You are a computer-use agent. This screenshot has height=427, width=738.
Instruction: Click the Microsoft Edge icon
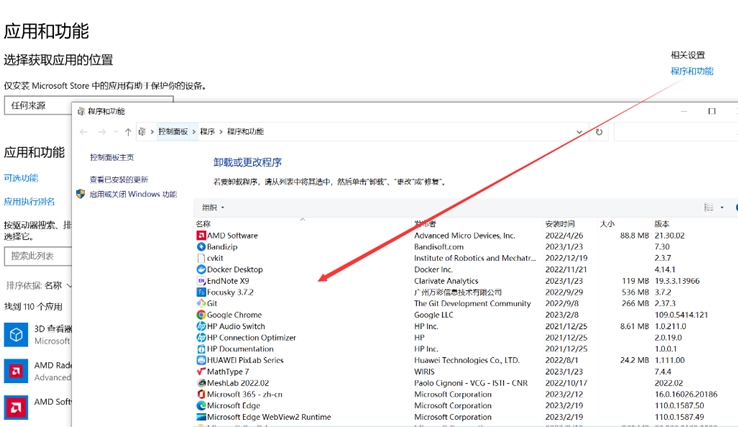[x=201, y=405]
